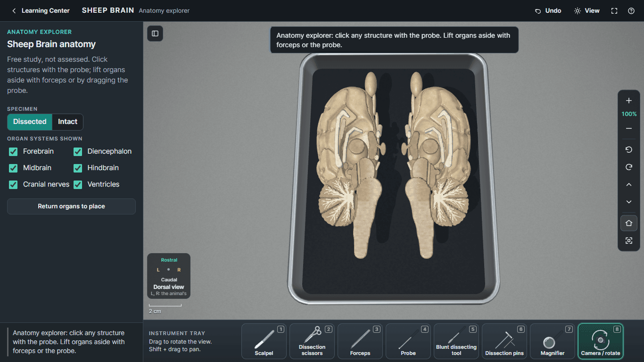This screenshot has width=644, height=362.
Task: Uncheck the Midbrain system
Action: click(13, 168)
